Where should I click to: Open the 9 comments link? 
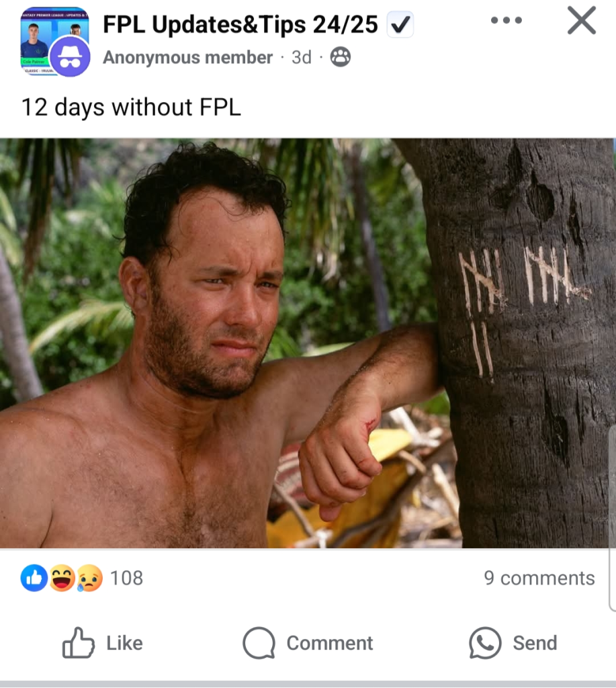(x=539, y=578)
